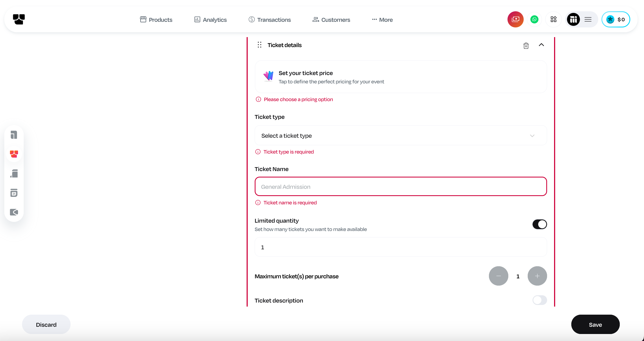Click the WhatsApp icon in header
Screen dimensions: 644x341
coord(534,19)
